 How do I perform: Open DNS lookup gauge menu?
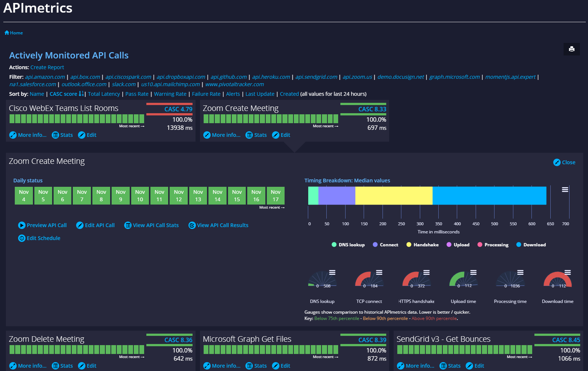click(x=332, y=273)
